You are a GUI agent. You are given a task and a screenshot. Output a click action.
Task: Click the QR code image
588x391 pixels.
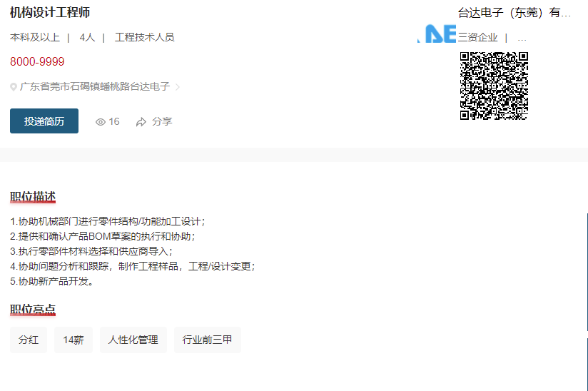coord(494,86)
